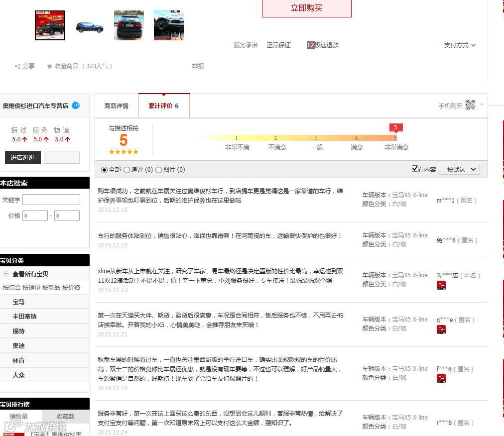Expand the 支付方式 payment dropdown
The image size is (504, 436).
tap(460, 45)
